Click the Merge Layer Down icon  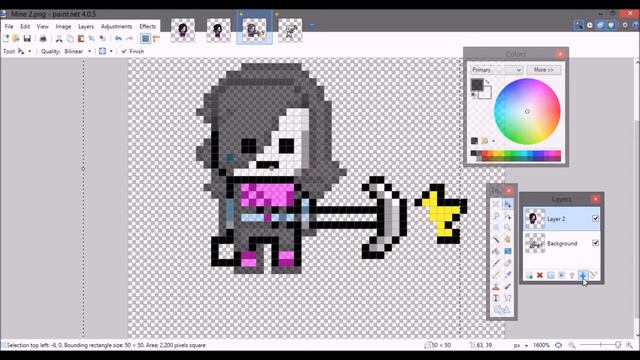pos(561,276)
